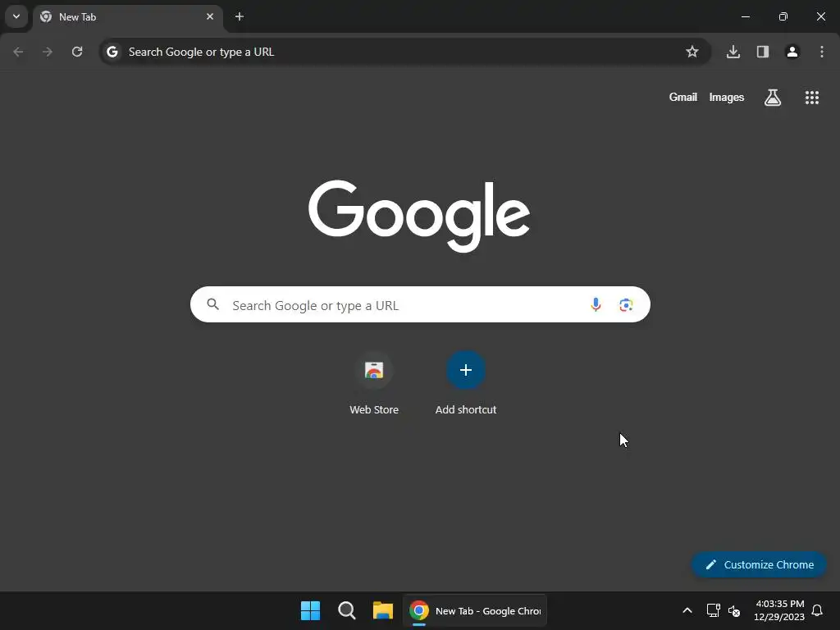
Task: Select Chrome New Tab taskbar button
Action: point(475,610)
